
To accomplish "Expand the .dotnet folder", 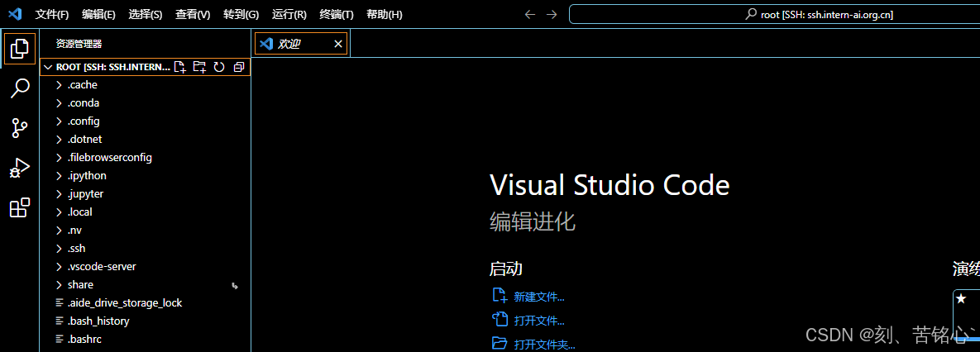I will [145, 139].
